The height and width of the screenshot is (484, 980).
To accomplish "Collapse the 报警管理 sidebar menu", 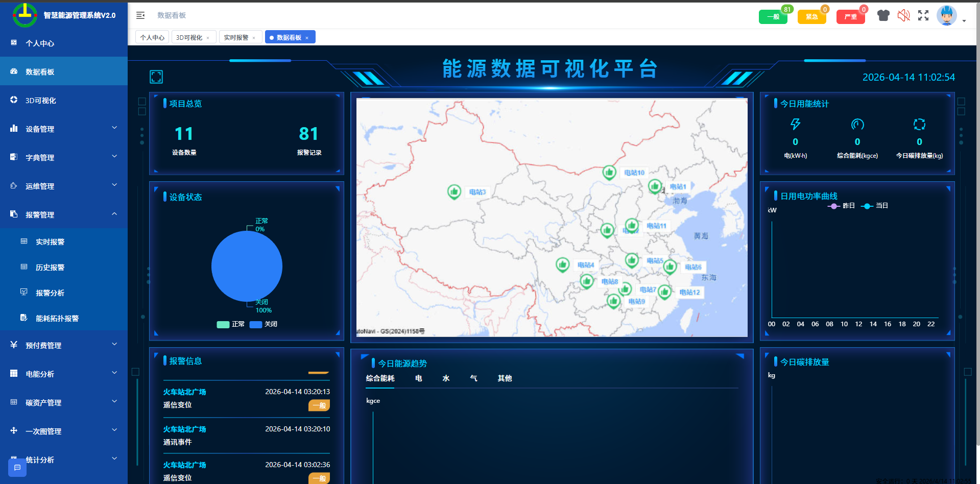I will pos(64,214).
